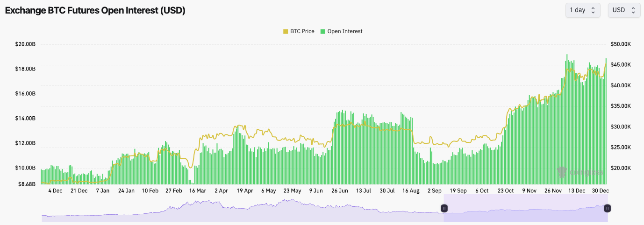644x225 pixels.
Task: Click the up-down chevron beside USD
Action: 633,10
